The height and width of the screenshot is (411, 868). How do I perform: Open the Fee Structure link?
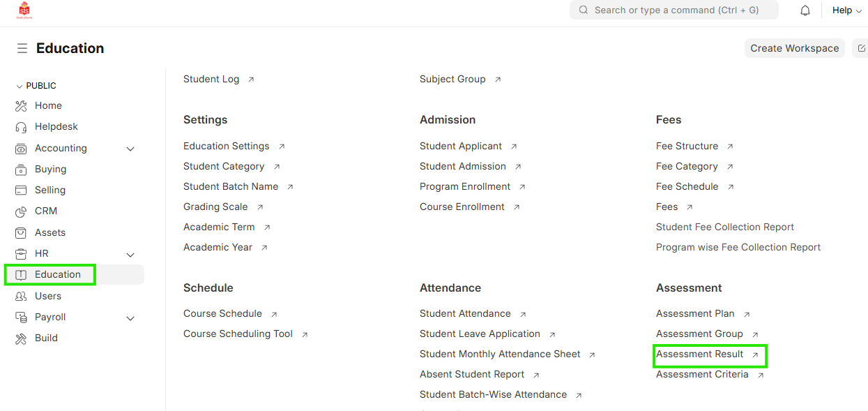click(x=687, y=146)
